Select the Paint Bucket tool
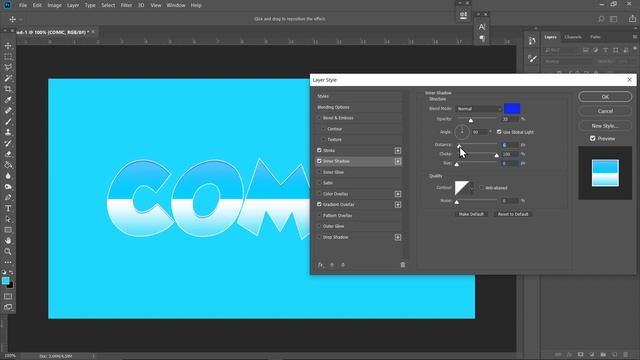 click(8, 165)
